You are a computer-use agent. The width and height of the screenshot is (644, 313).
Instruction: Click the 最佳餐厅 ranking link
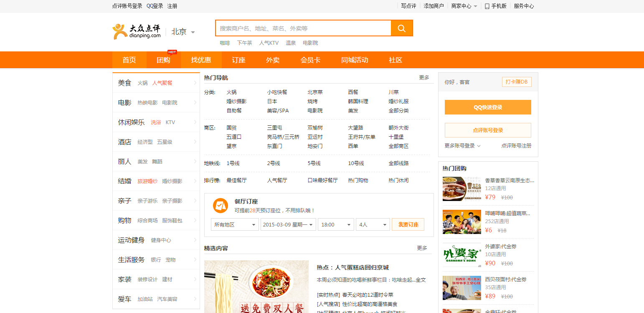(x=236, y=181)
